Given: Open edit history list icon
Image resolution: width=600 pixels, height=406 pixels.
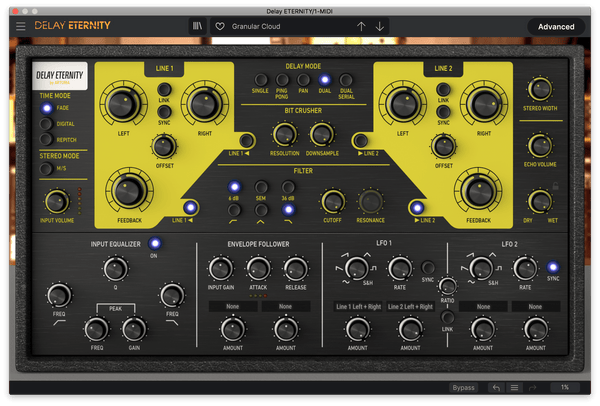Looking at the screenshot, I should pyautogui.click(x=514, y=388).
